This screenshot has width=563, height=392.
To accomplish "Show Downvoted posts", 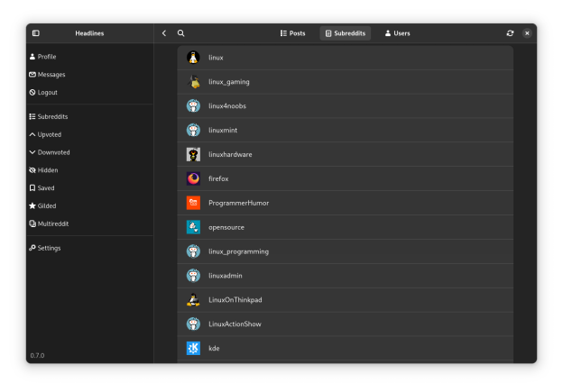I will (89, 152).
